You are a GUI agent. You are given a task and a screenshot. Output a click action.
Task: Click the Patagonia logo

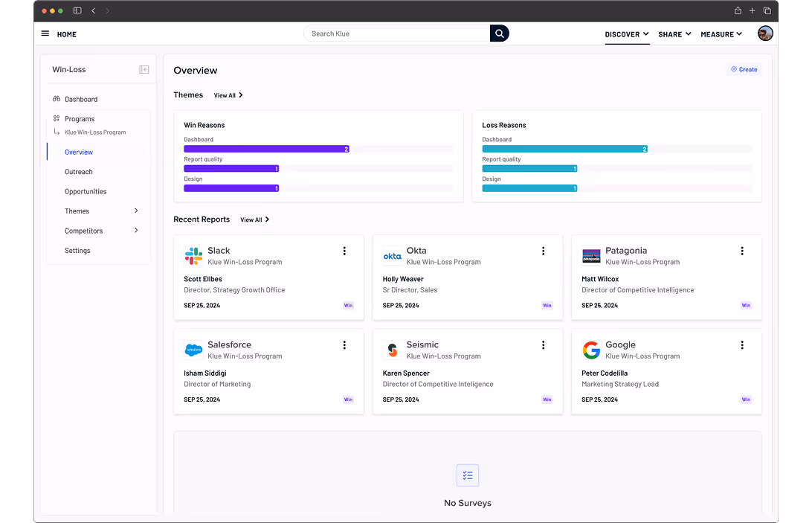(x=591, y=256)
